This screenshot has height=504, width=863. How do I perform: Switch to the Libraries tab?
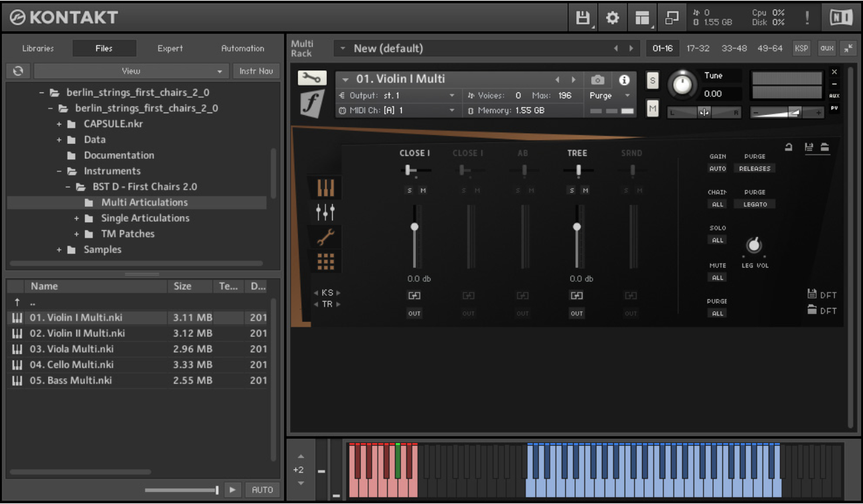(38, 48)
